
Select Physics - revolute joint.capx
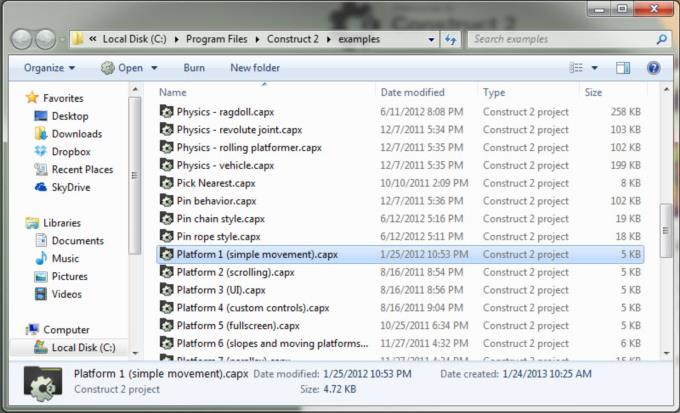pyautogui.click(x=239, y=130)
